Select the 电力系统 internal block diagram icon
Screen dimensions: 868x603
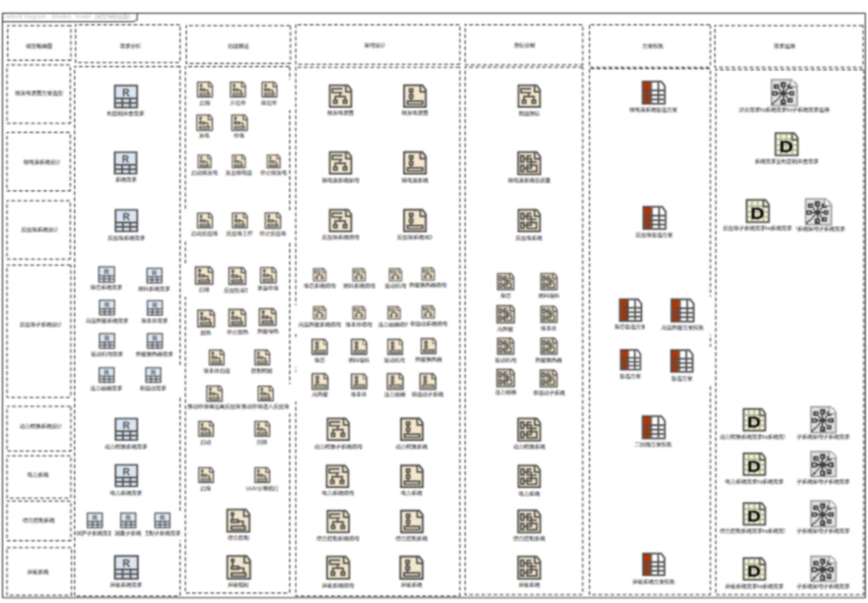(529, 476)
